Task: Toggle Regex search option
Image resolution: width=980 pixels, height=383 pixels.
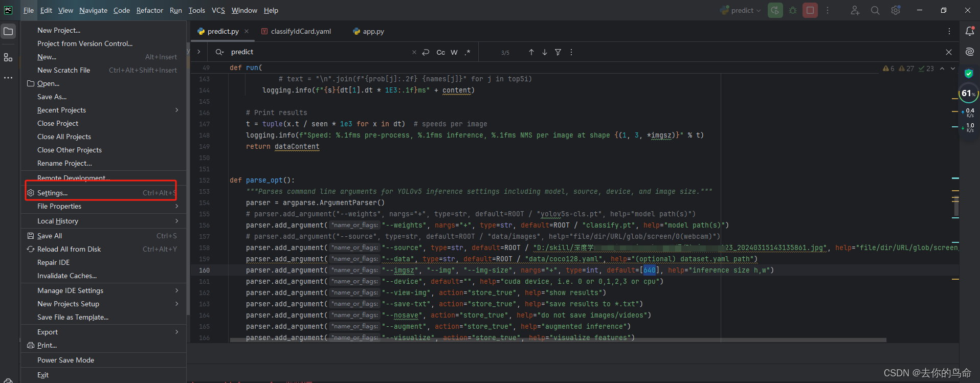Action: (x=467, y=52)
